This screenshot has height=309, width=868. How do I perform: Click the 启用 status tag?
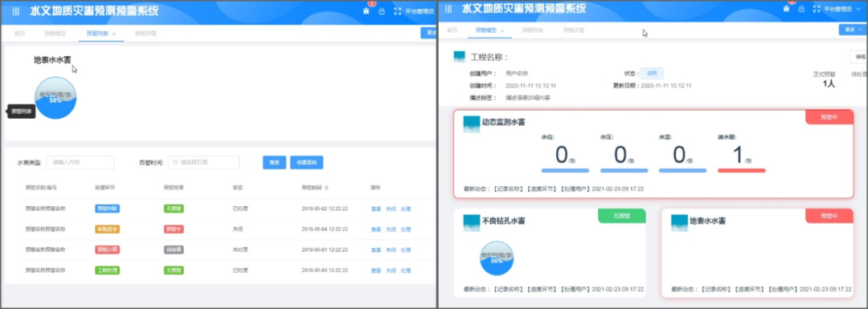652,73
